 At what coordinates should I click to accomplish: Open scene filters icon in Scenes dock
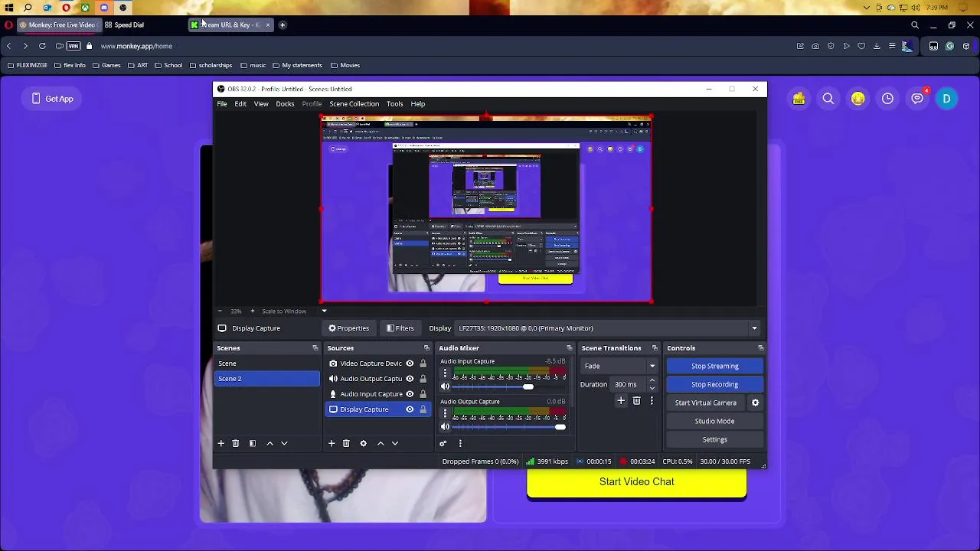tap(252, 443)
